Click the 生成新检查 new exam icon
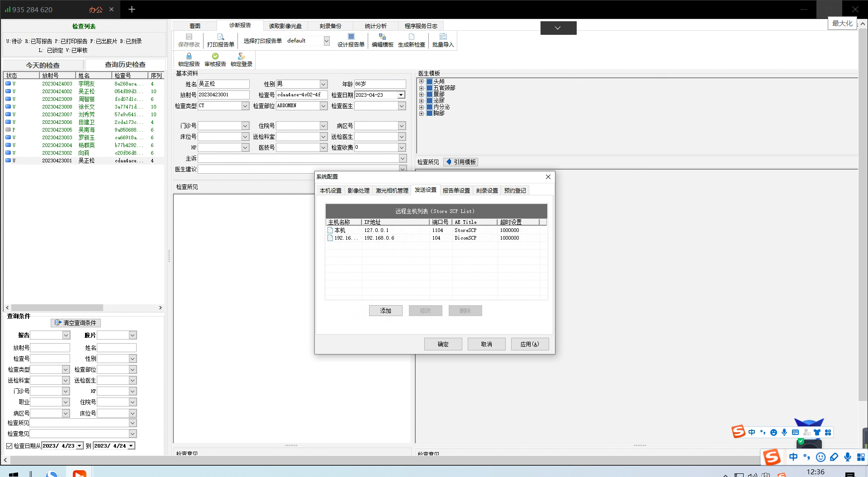The image size is (868, 477). point(411,37)
